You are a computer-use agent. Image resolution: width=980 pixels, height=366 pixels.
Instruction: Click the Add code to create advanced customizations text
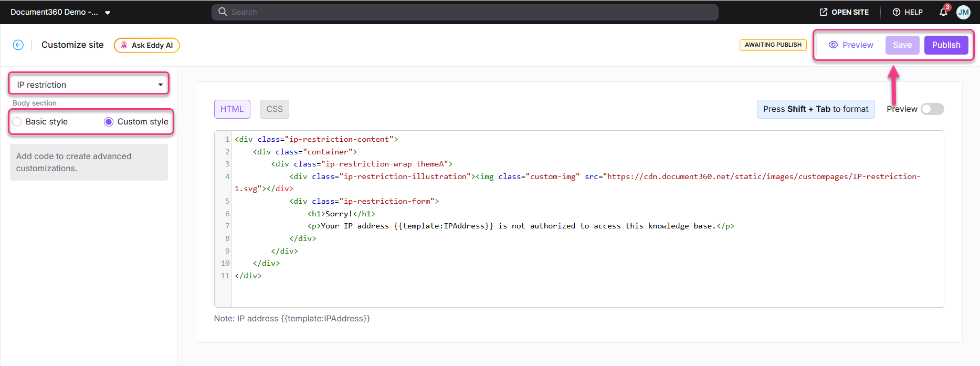73,162
